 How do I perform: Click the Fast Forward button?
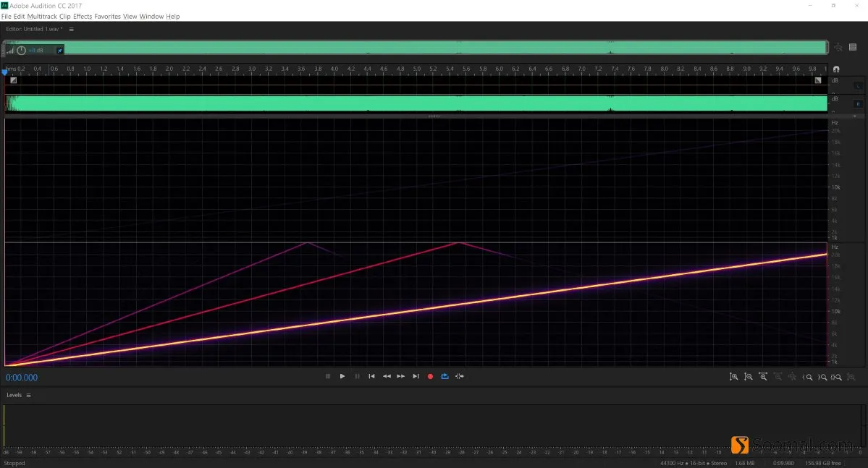point(401,376)
